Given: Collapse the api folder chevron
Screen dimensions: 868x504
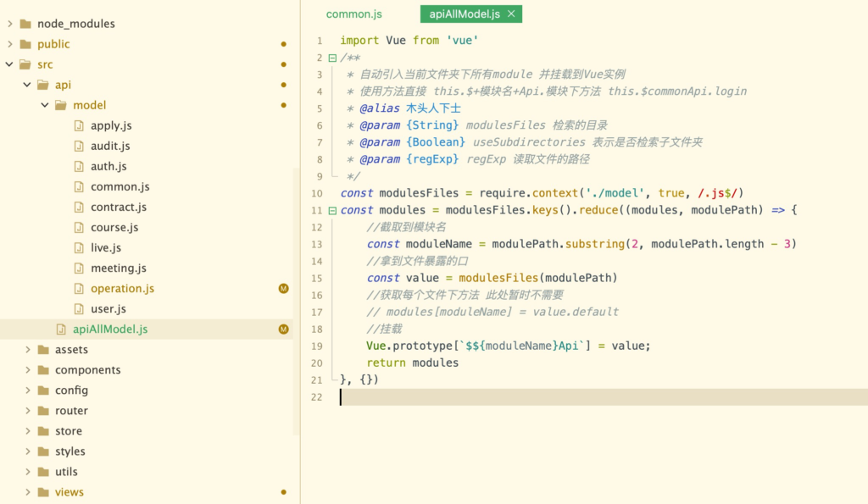Looking at the screenshot, I should point(27,85).
